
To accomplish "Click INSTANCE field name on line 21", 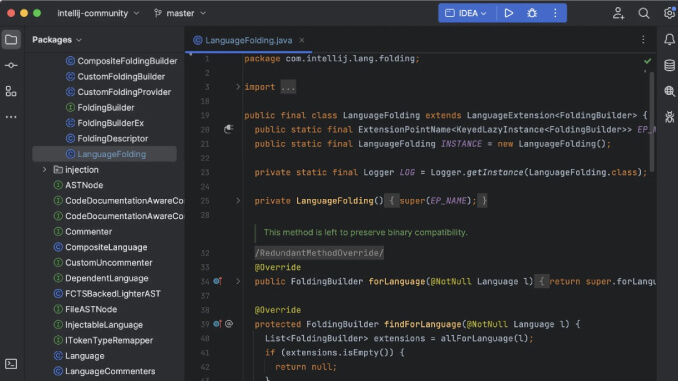I will (461, 144).
